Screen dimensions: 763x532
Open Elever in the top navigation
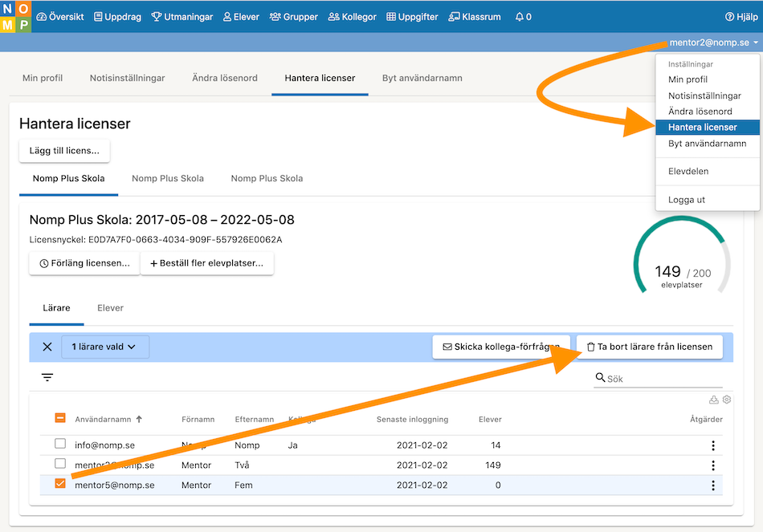pyautogui.click(x=241, y=17)
